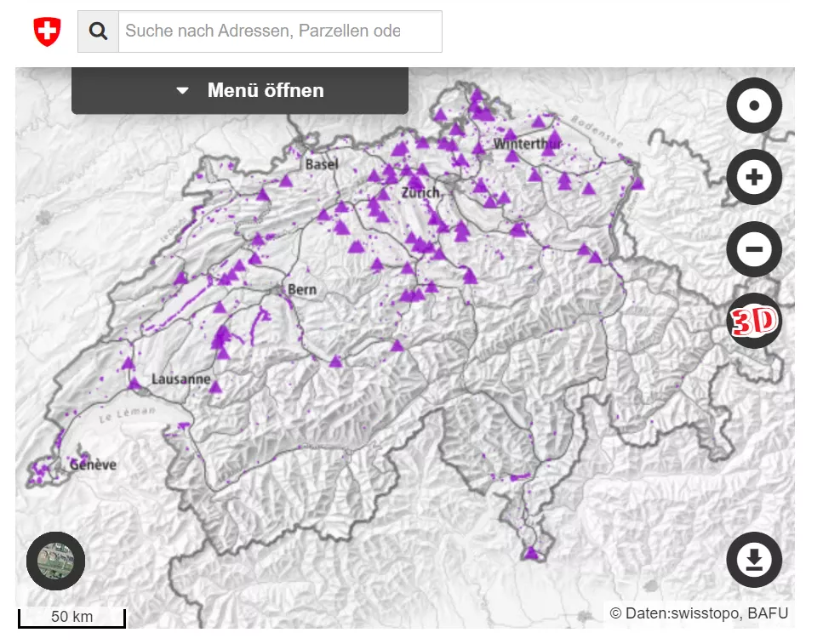Expand the menu using the white dropdown arrow
This screenshot has height=644, width=823.
(182, 91)
